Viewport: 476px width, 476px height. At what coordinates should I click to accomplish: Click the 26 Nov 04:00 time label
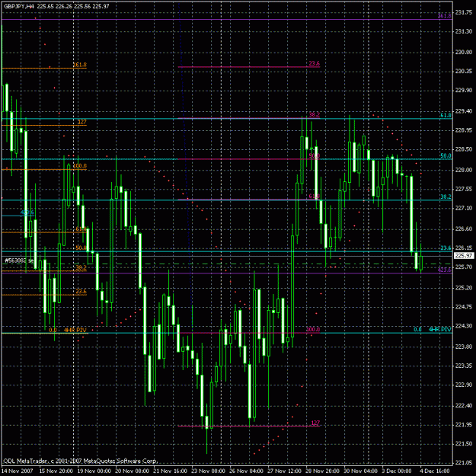click(246, 471)
